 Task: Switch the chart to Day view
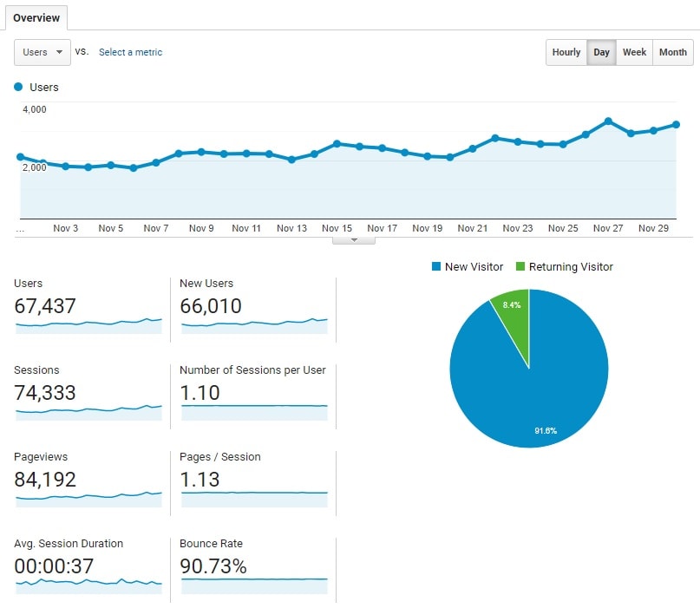pos(601,52)
